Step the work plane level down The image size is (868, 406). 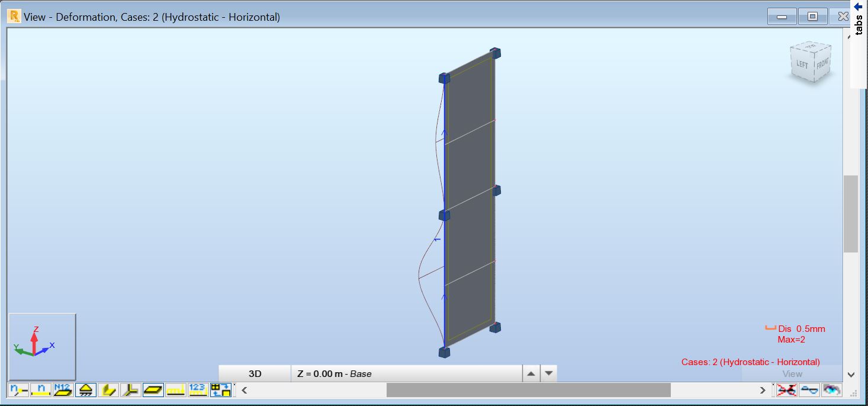(x=549, y=374)
